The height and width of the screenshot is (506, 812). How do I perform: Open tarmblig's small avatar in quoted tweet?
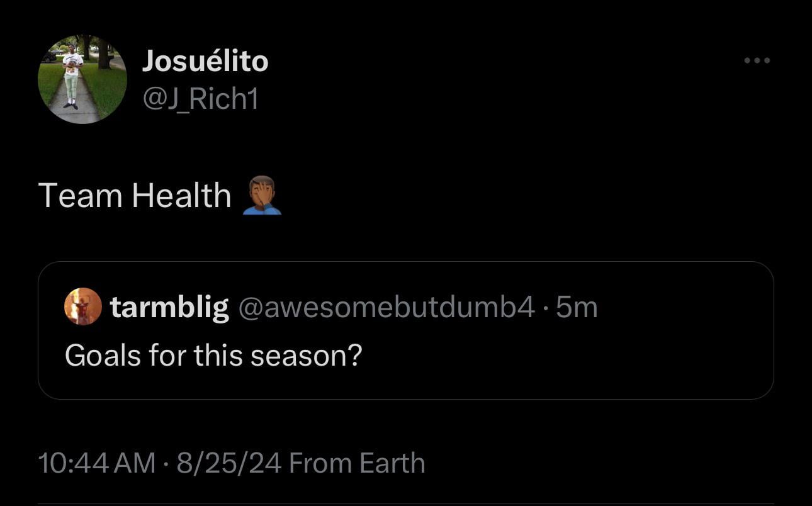(x=83, y=306)
